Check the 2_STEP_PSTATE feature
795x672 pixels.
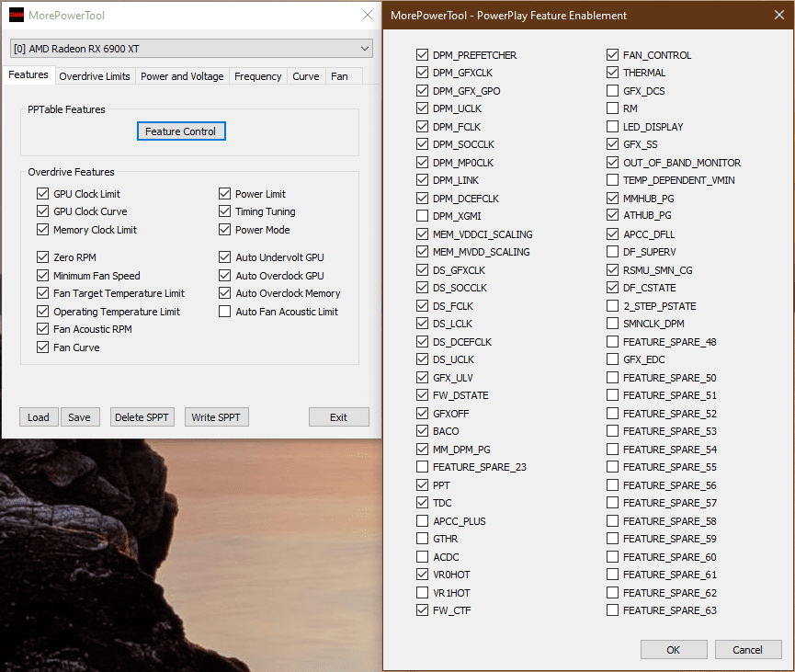pos(612,306)
